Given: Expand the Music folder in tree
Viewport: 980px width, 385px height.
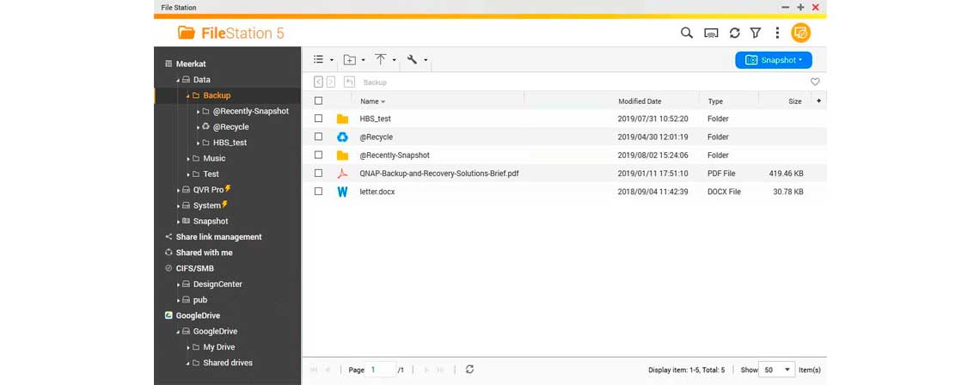Looking at the screenshot, I should point(188,159).
